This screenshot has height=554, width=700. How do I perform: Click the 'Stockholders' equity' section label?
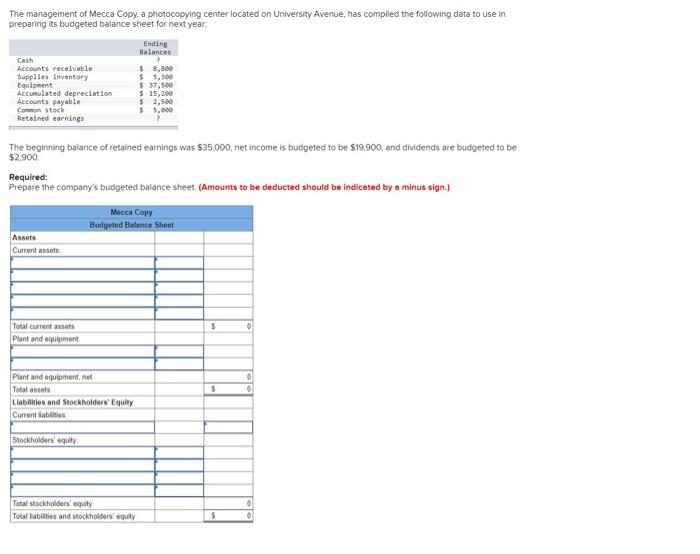pos(45,440)
